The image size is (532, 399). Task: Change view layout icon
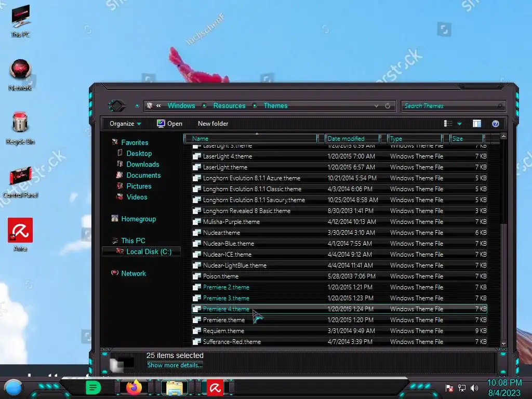click(448, 124)
